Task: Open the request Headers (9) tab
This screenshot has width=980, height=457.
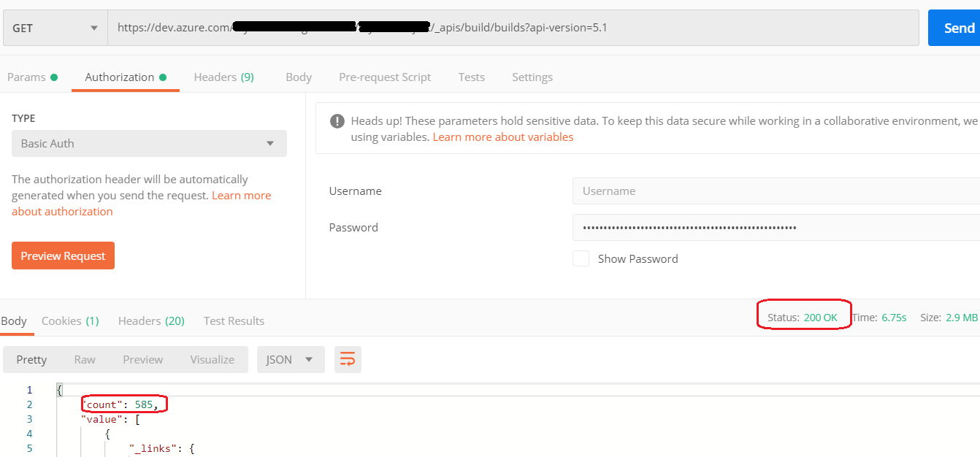Action: click(223, 77)
